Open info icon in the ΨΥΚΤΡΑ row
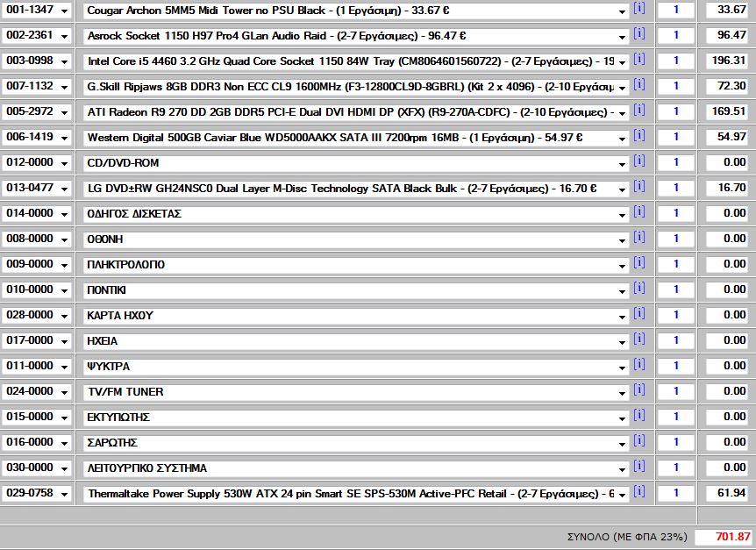 (x=638, y=365)
